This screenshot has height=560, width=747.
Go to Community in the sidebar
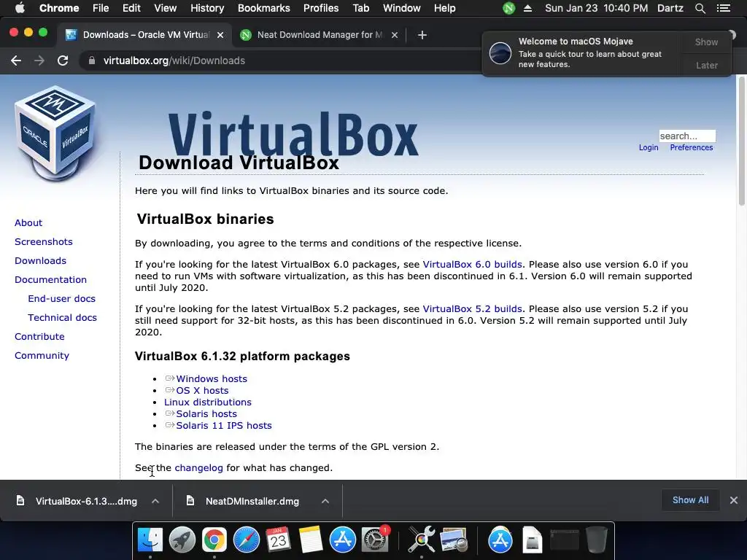pos(42,355)
